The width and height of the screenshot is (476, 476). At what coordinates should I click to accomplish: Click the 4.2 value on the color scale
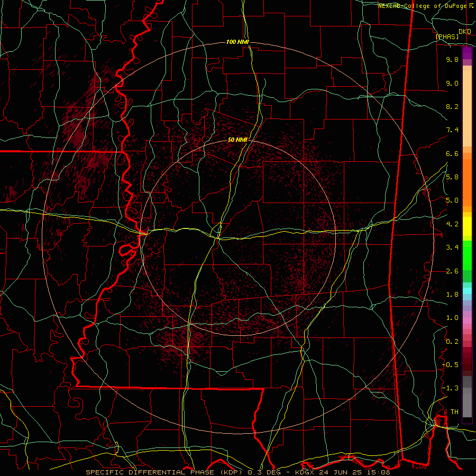click(452, 224)
